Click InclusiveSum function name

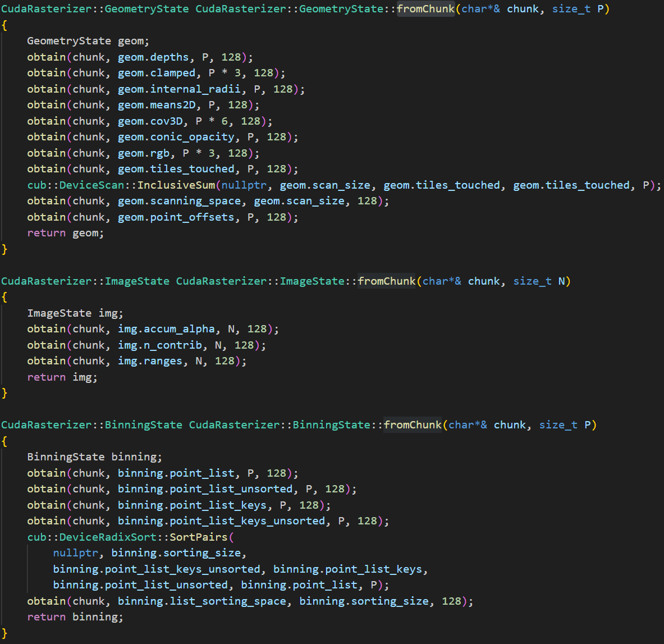[176, 185]
